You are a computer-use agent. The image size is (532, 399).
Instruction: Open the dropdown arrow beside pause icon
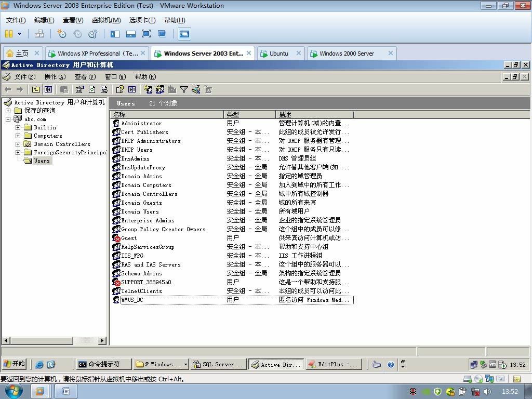19,34
